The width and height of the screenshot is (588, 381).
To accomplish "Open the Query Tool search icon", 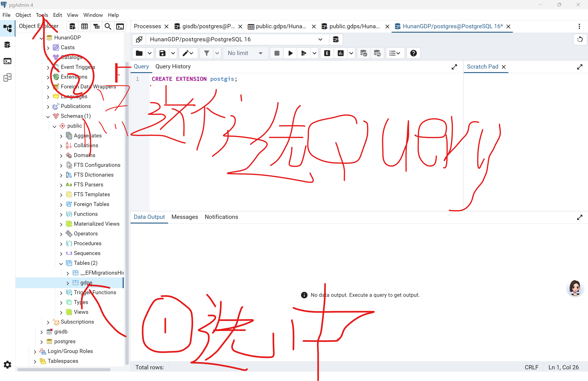I will tap(108, 26).
